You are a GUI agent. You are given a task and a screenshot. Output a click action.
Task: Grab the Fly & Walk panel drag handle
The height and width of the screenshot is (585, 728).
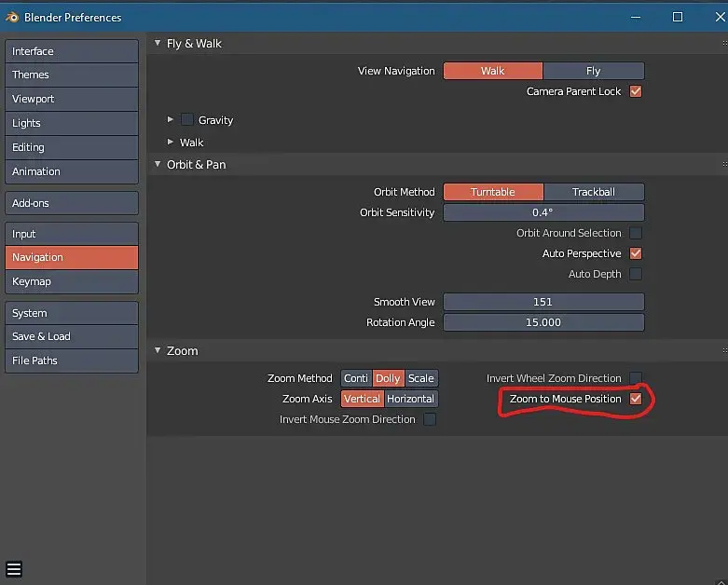pos(724,43)
